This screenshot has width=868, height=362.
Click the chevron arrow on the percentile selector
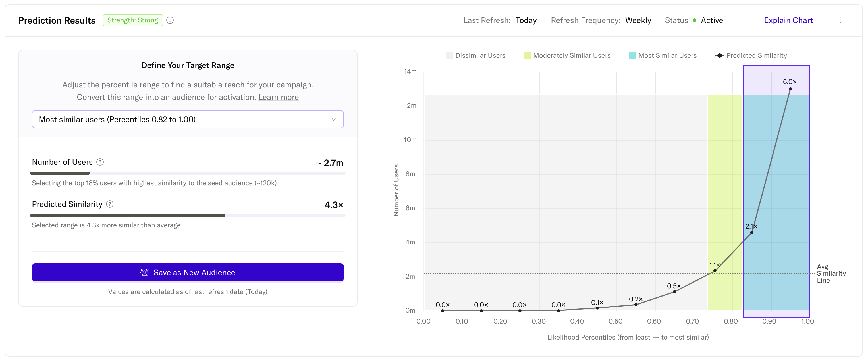(x=333, y=119)
